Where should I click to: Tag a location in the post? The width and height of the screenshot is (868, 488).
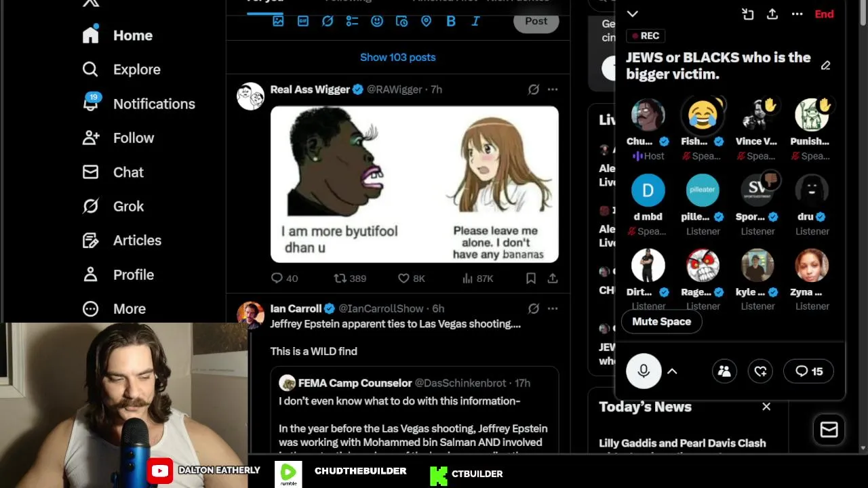(426, 21)
